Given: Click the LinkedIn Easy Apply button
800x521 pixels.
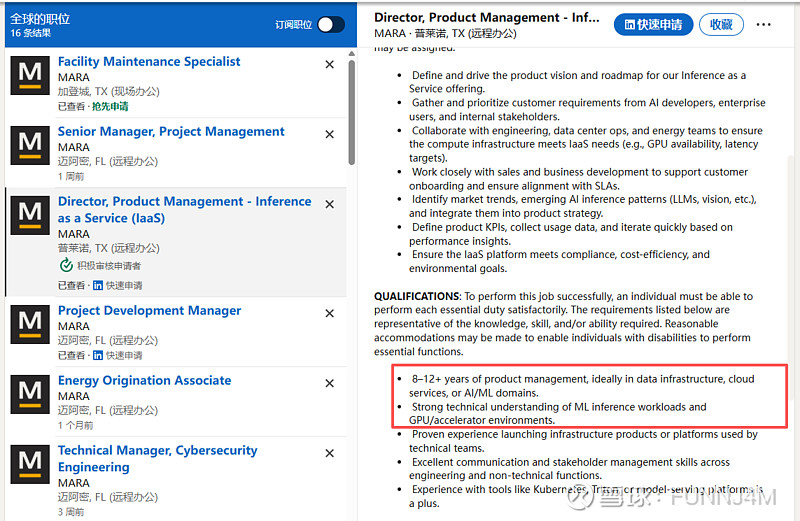Looking at the screenshot, I should tap(653, 24).
